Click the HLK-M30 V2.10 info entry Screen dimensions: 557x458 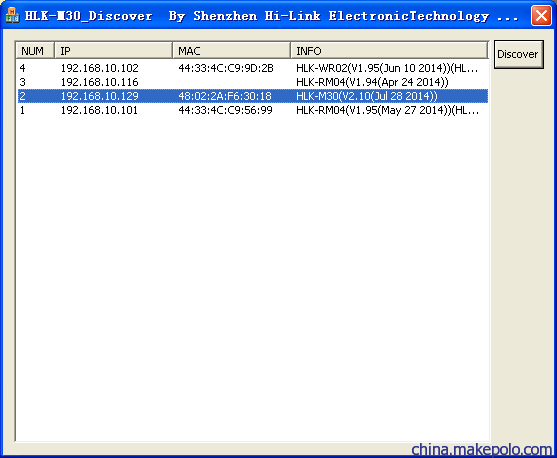pyautogui.click(x=367, y=96)
